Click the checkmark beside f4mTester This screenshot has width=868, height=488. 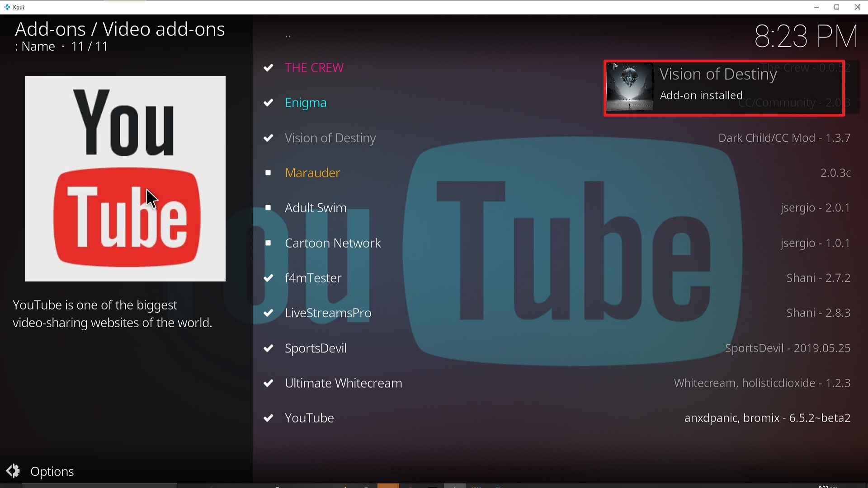(x=269, y=278)
